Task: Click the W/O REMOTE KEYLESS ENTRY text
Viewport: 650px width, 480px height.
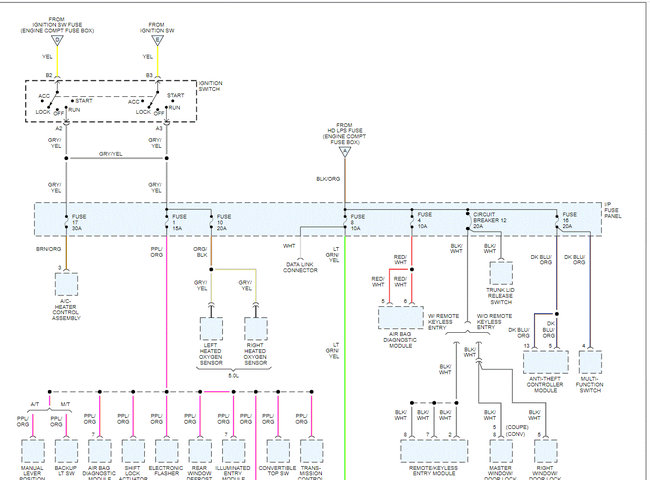Action: click(494, 322)
